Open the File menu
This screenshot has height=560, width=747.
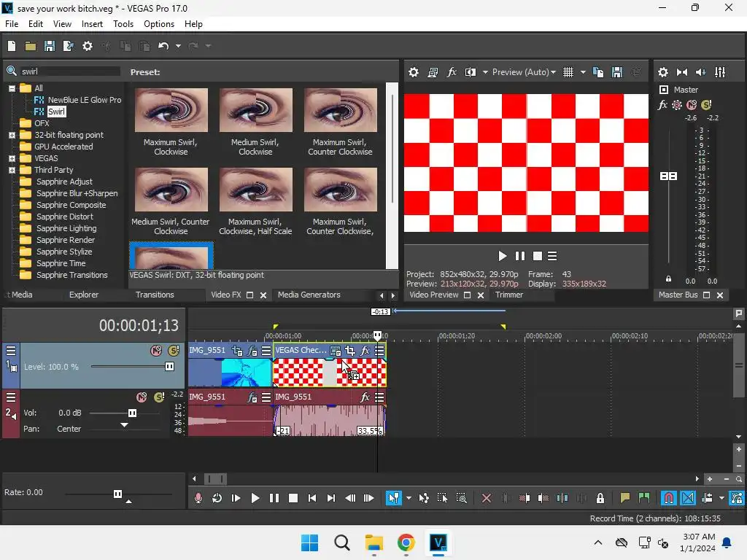tap(12, 24)
